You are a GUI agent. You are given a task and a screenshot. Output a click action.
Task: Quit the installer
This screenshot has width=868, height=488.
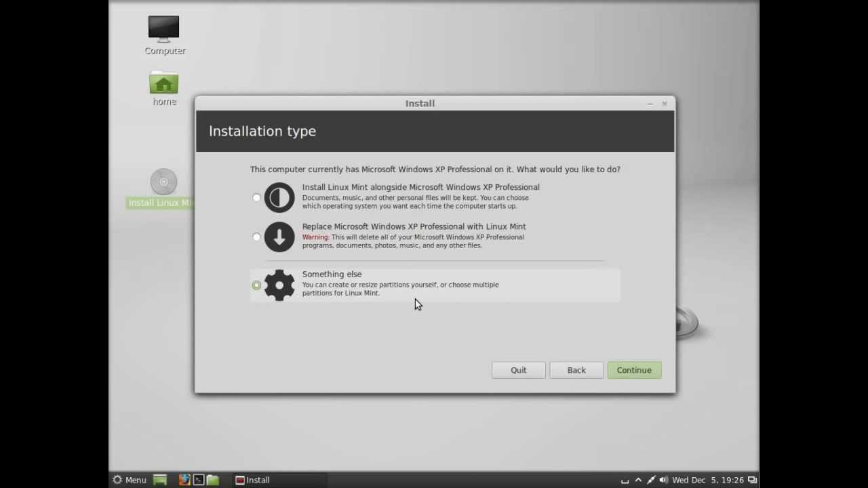(x=519, y=370)
